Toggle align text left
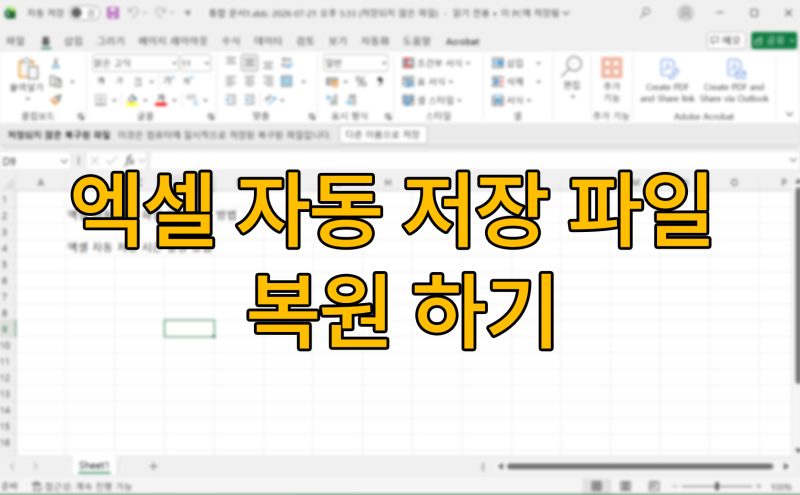This screenshot has width=800, height=495. [x=231, y=81]
